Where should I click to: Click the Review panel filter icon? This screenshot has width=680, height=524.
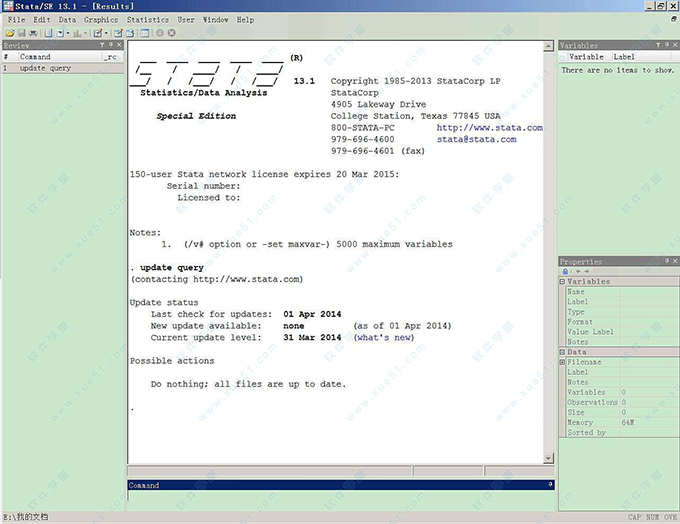[x=102, y=45]
